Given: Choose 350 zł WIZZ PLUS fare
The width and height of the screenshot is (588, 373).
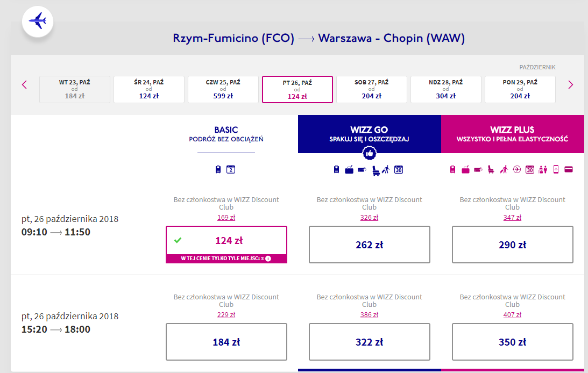Looking at the screenshot, I should (x=513, y=342).
